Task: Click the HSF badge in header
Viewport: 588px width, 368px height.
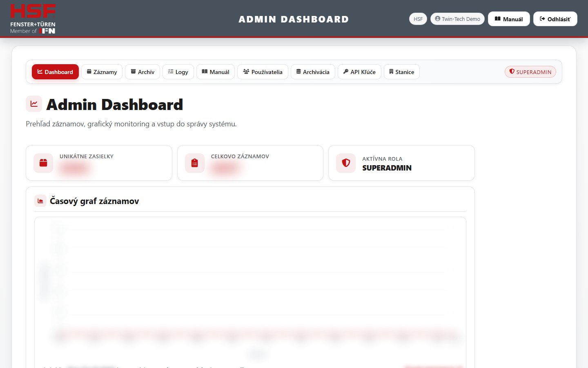Action: click(418, 19)
